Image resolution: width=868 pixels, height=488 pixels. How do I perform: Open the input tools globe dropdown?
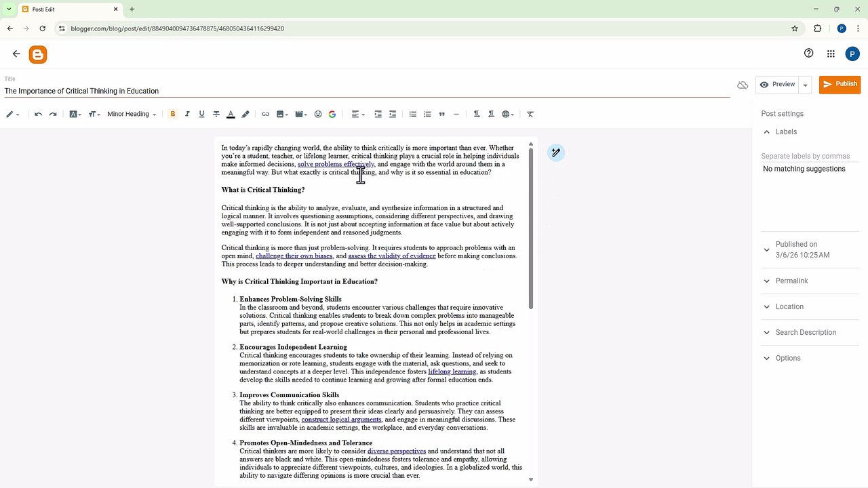pyautogui.click(x=509, y=114)
